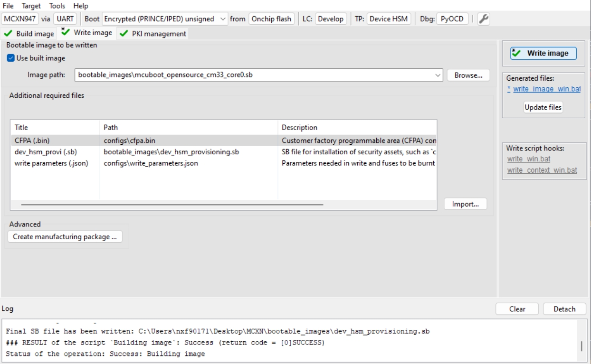Switch to the Build image tab
Image resolution: width=591 pixels, height=364 pixels.
click(29, 34)
